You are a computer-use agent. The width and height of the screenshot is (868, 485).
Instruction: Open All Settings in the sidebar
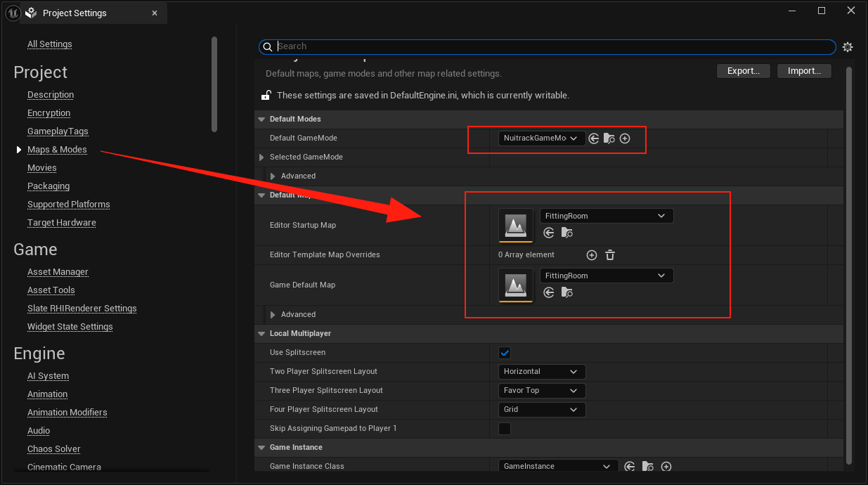50,44
